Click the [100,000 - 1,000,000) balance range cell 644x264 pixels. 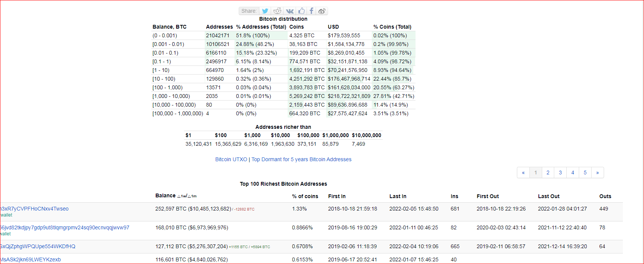click(178, 113)
